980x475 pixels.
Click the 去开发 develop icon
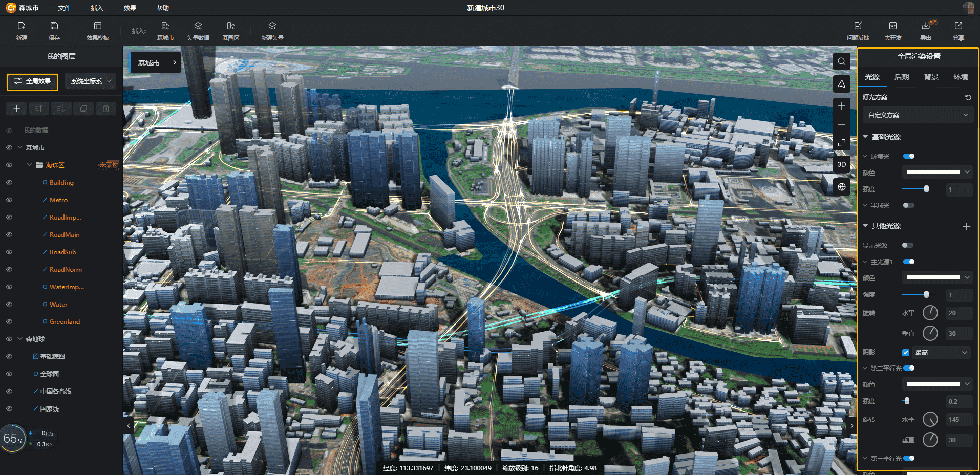[892, 26]
